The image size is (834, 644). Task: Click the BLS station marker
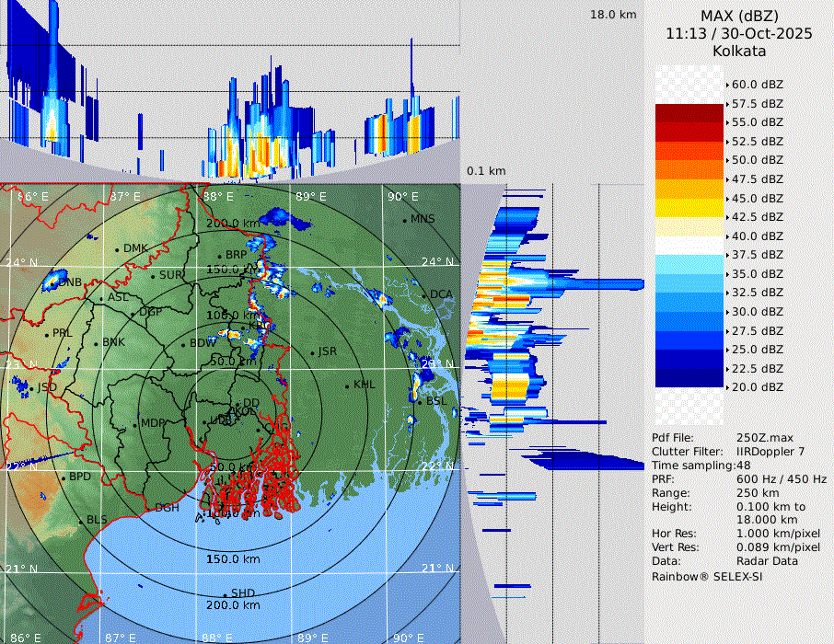click(x=81, y=521)
